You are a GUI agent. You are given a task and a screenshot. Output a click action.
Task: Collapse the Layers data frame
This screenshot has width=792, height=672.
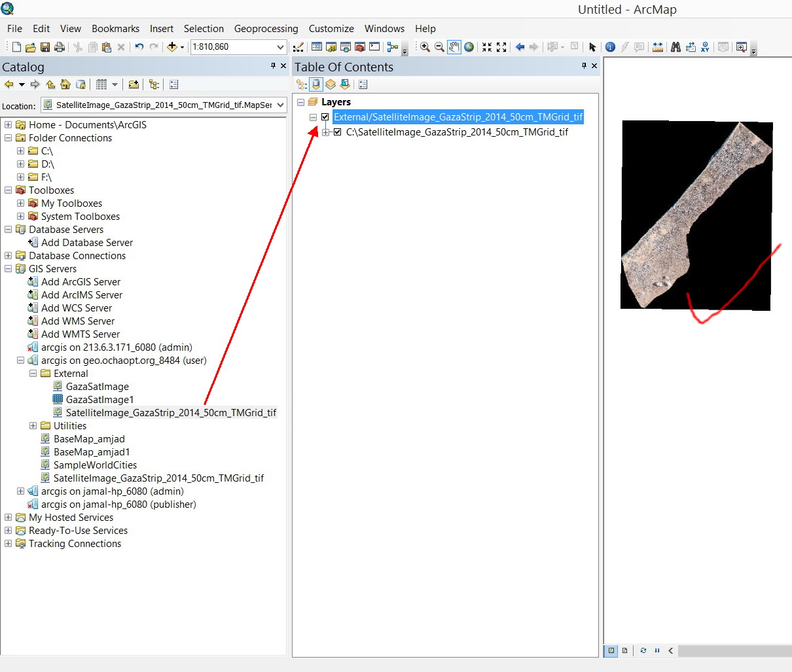pos(300,102)
